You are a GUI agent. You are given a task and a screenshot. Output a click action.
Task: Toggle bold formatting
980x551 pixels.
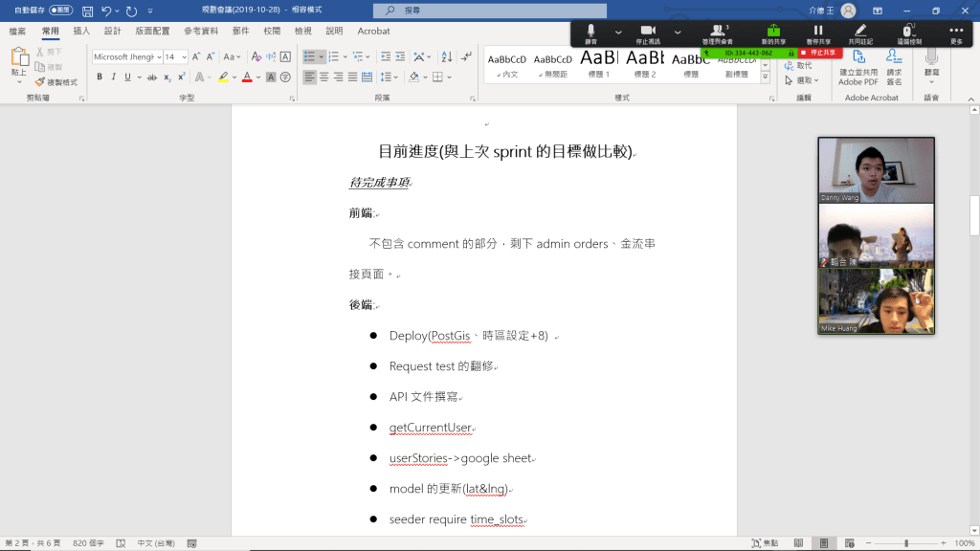(x=100, y=77)
